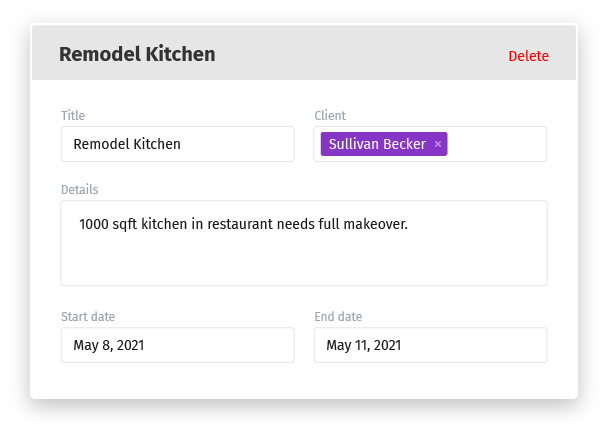This screenshot has height=436, width=608.
Task: Open the End date picker field
Action: coord(430,345)
